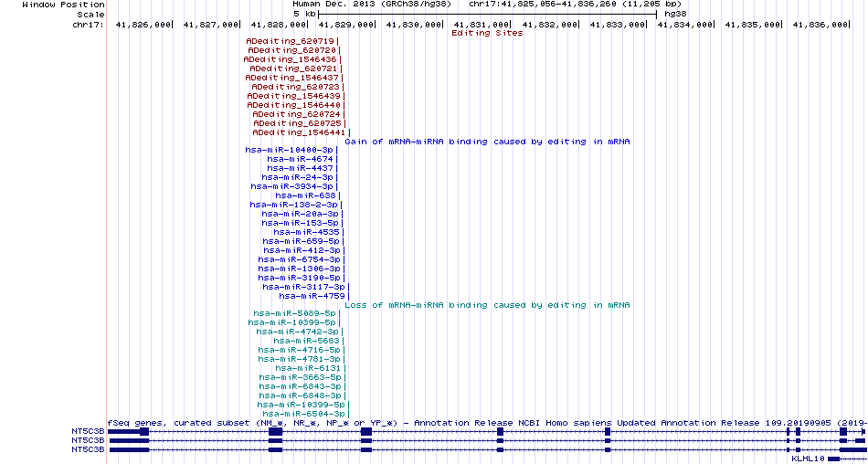Click the Gain of mRNA-miRNA binding track title

[487, 142]
